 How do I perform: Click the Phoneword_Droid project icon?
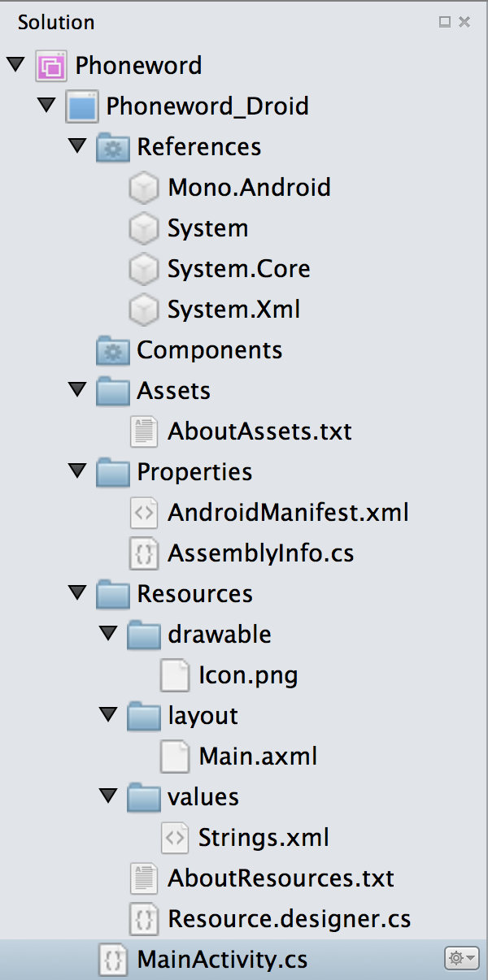point(82,106)
